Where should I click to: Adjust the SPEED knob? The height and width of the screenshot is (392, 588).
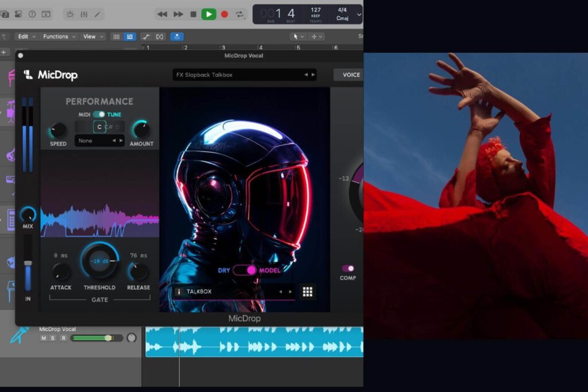point(58,130)
